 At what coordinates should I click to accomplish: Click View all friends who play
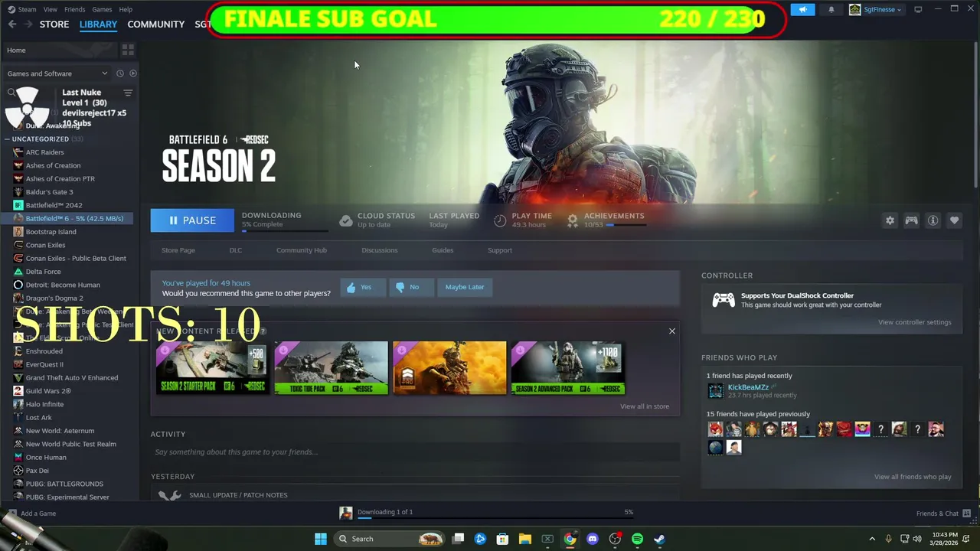913,477
